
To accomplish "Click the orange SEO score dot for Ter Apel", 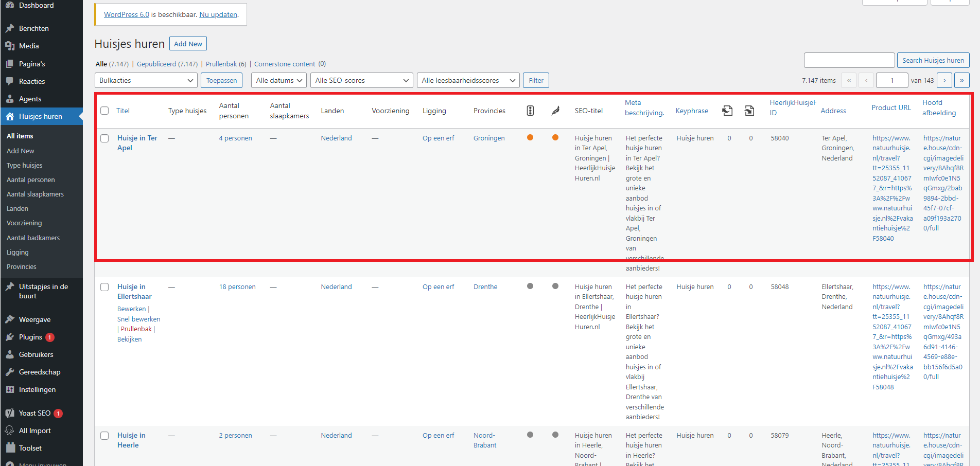I will (530, 137).
